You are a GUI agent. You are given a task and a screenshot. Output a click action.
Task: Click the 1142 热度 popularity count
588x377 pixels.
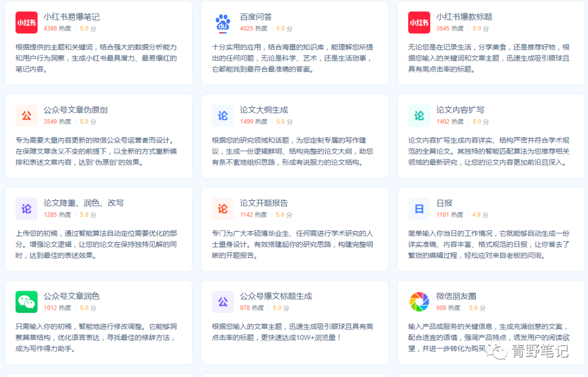coord(253,215)
